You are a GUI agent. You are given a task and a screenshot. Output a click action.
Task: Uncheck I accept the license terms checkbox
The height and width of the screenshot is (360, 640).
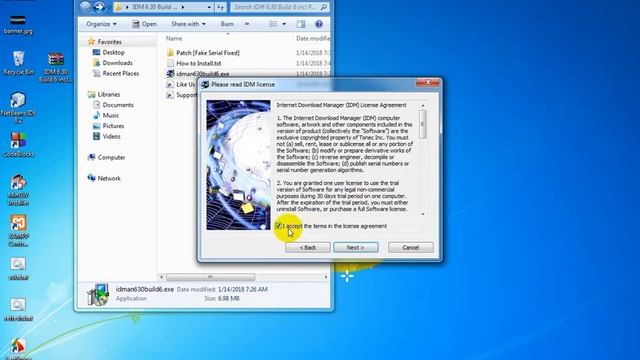(278, 226)
